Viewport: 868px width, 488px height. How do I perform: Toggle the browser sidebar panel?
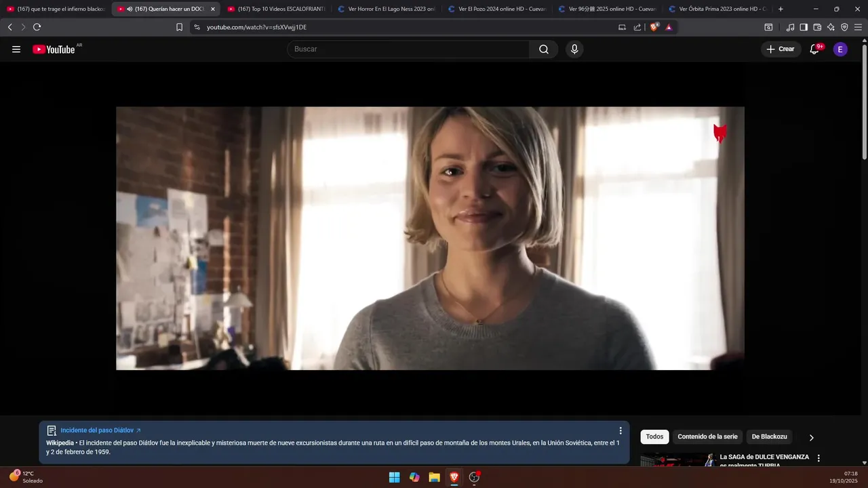click(x=804, y=27)
